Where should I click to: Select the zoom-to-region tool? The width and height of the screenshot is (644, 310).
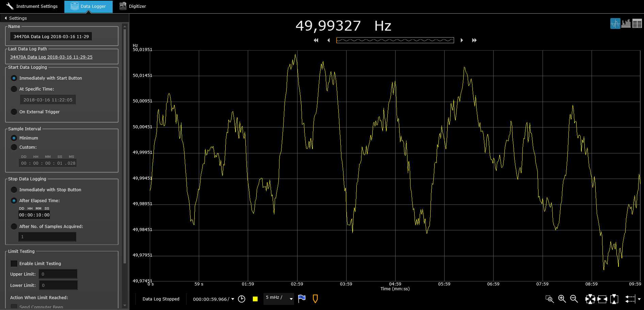[x=549, y=299]
